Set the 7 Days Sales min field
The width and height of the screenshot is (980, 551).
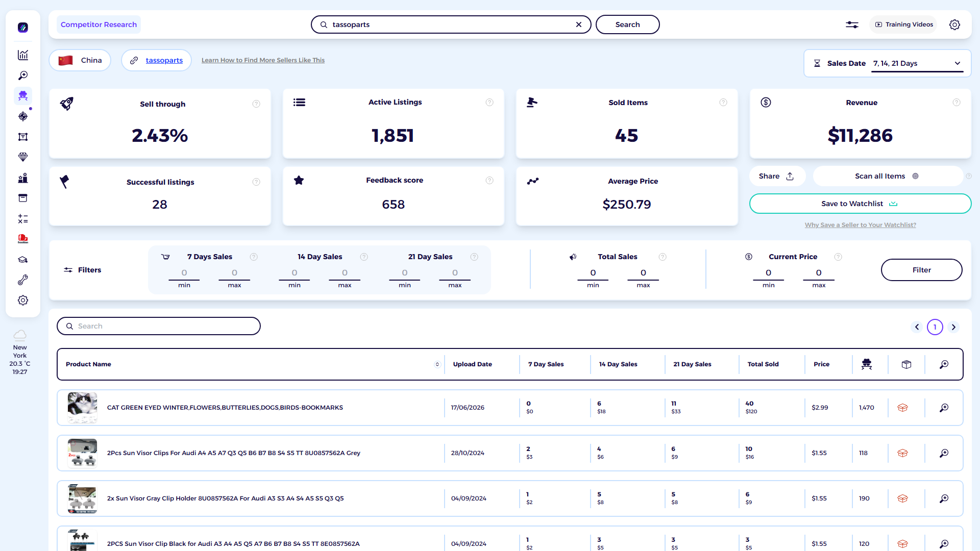(x=184, y=273)
